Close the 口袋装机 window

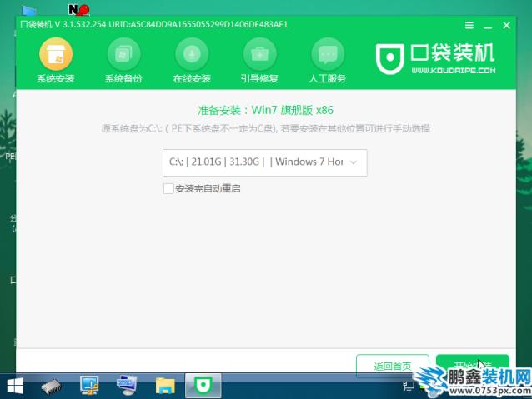pyautogui.click(x=506, y=26)
